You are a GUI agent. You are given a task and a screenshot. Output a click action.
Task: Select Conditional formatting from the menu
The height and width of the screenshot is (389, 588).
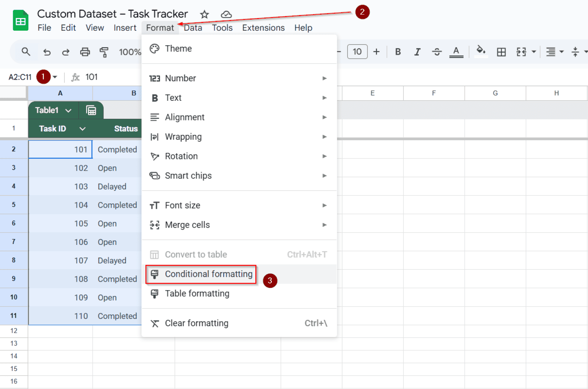pos(208,274)
